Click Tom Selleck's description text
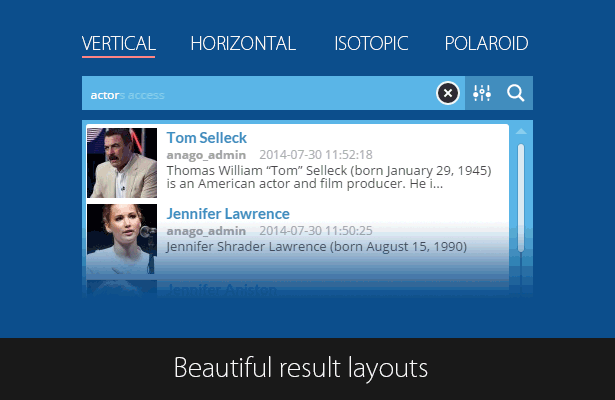The height and width of the screenshot is (400, 615). (x=329, y=177)
